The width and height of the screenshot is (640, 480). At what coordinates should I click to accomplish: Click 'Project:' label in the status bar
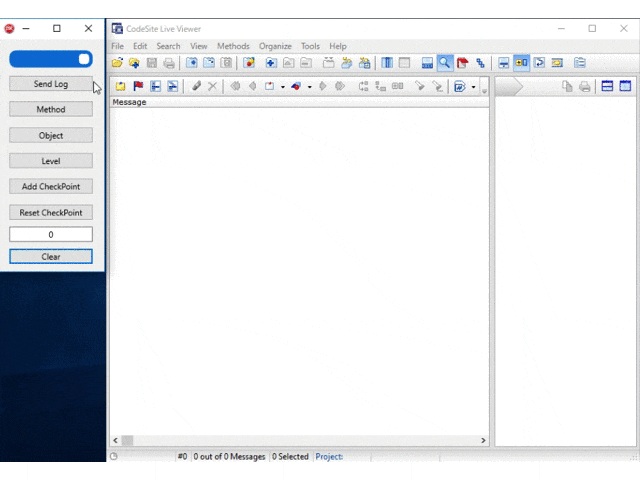(x=329, y=456)
